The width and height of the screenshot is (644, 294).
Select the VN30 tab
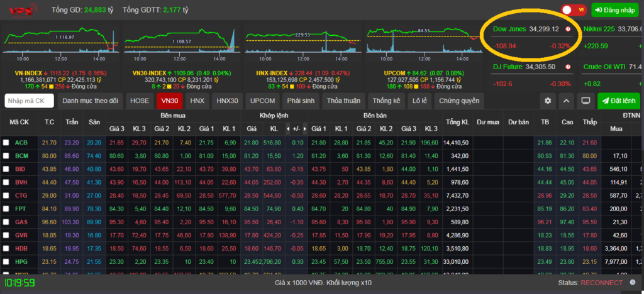170,101
